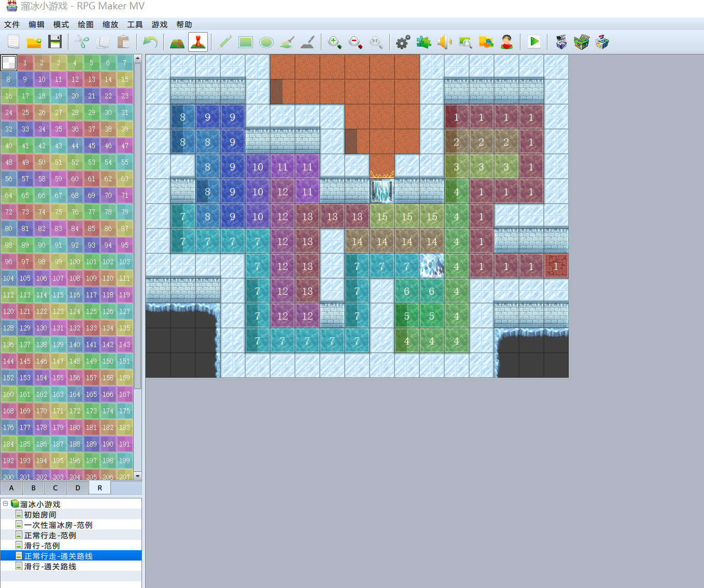704x588 pixels.
Task: Switch to Event mode icon
Action: (x=198, y=42)
